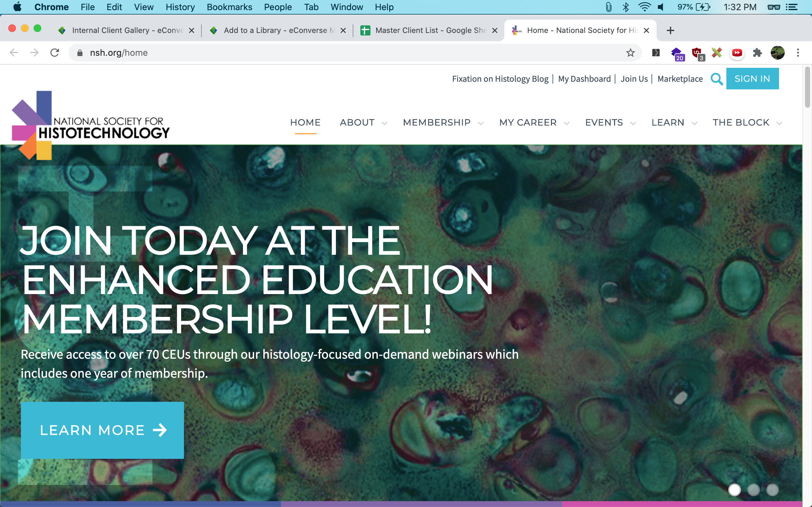812x507 pixels.
Task: Click the Sign In button
Action: click(x=752, y=79)
